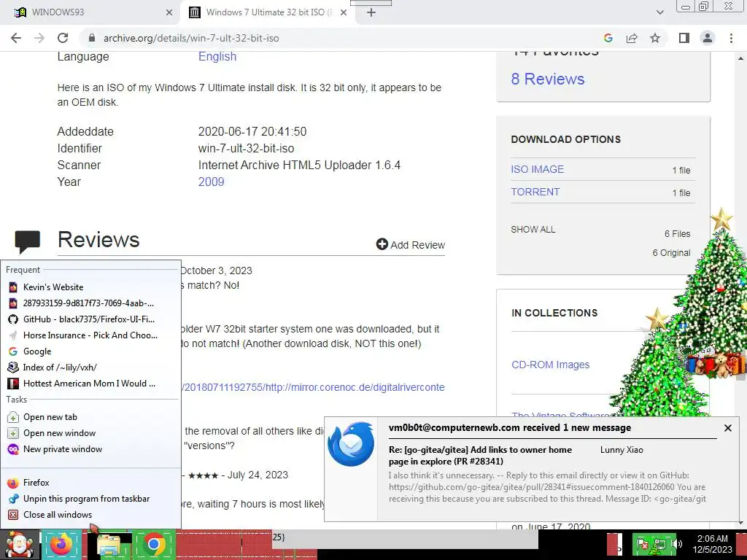Select Close all windows

pos(90,515)
